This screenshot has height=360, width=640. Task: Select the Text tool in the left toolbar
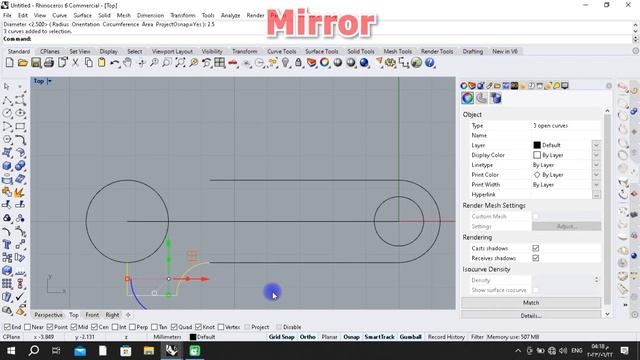click(7, 244)
